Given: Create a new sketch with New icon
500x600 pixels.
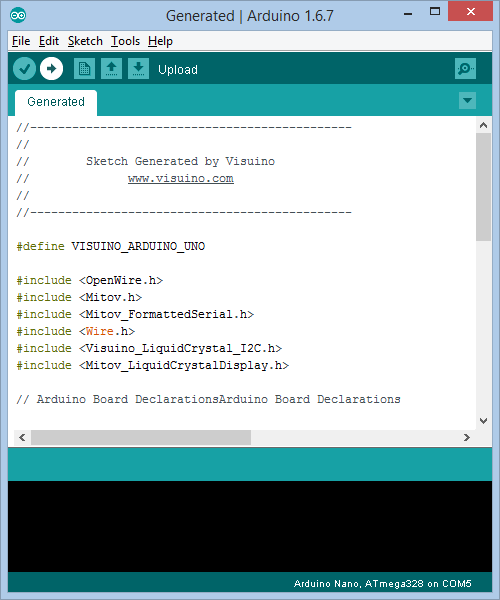Looking at the screenshot, I should [x=84, y=69].
